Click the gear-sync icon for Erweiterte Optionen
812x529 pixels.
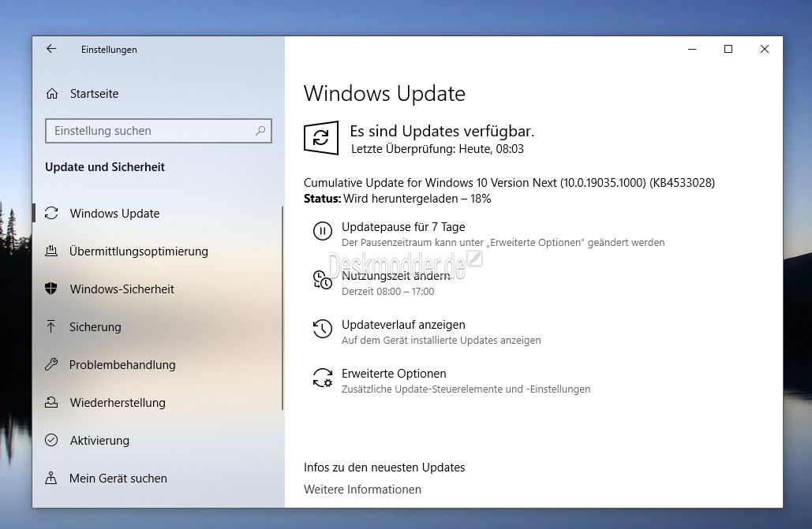point(323,378)
